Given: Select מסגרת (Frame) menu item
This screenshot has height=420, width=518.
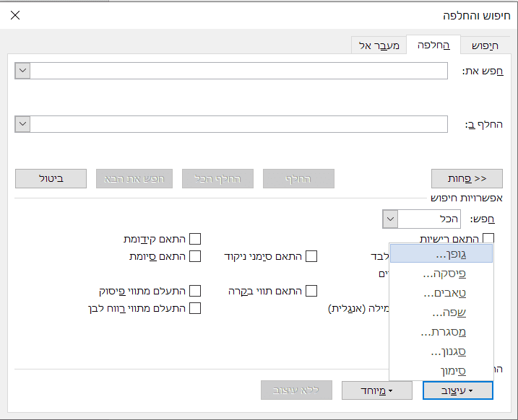Looking at the screenshot, I should point(441,333).
